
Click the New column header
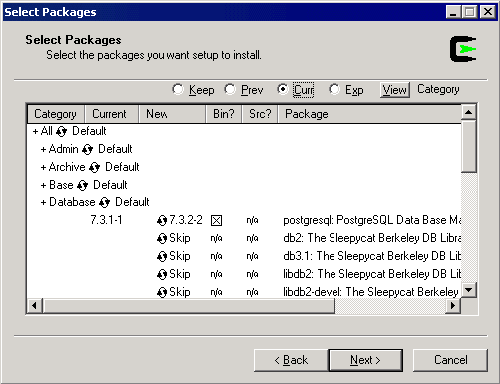click(172, 114)
